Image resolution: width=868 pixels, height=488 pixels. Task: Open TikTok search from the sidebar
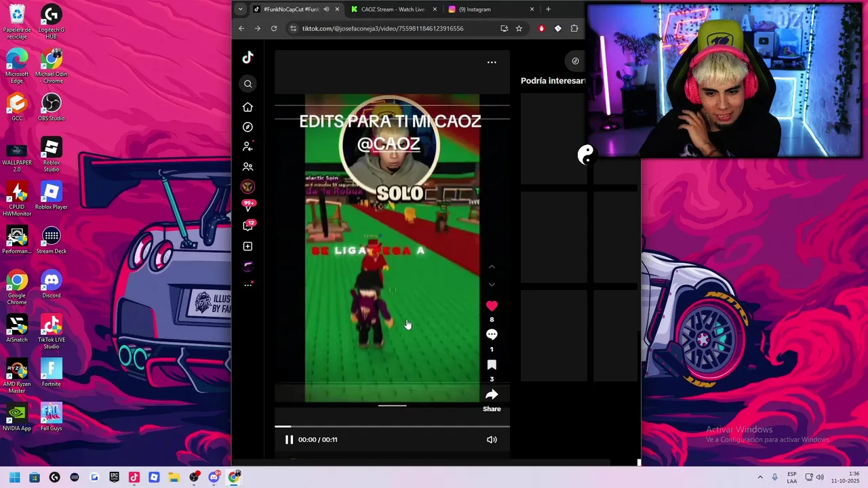click(248, 84)
